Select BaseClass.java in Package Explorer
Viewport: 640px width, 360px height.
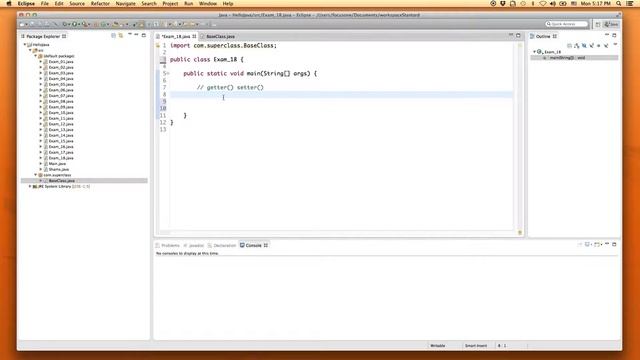pos(62,180)
